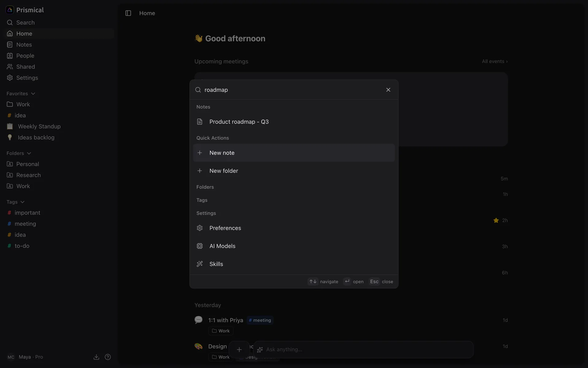The height and width of the screenshot is (368, 588).
Task: Open the Skills settings entry
Action: (294, 264)
